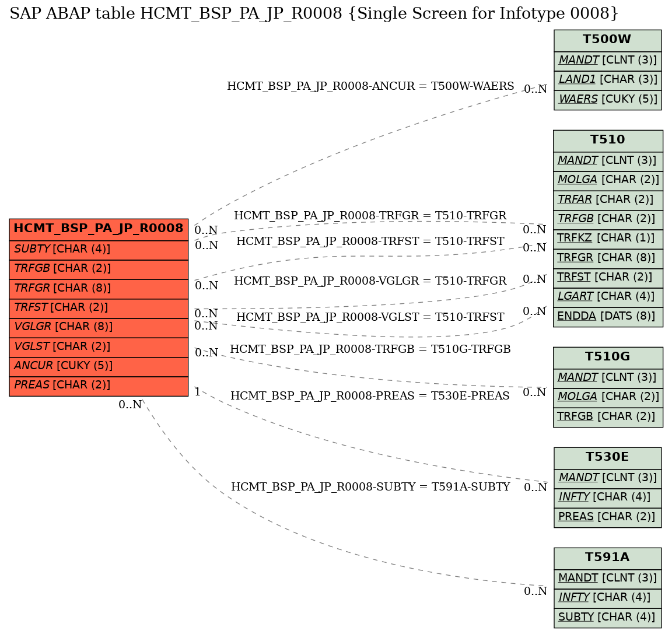The image size is (672, 634).
Task: Select TRFGR field in T510 table
Action: (608, 258)
